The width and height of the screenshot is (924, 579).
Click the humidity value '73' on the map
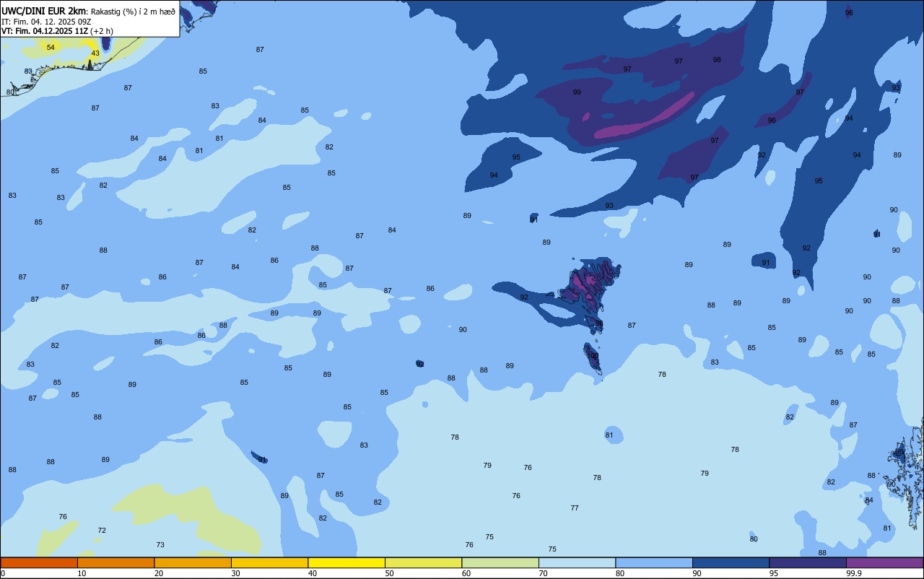[160, 545]
